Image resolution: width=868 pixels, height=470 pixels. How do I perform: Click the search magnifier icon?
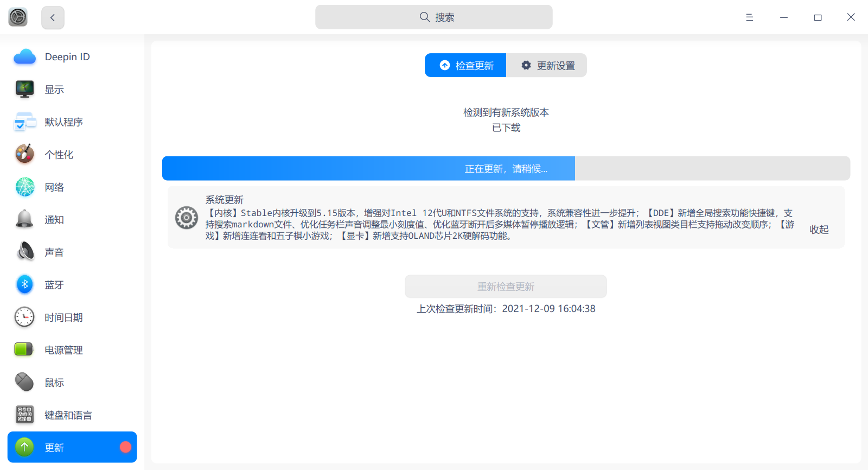425,17
